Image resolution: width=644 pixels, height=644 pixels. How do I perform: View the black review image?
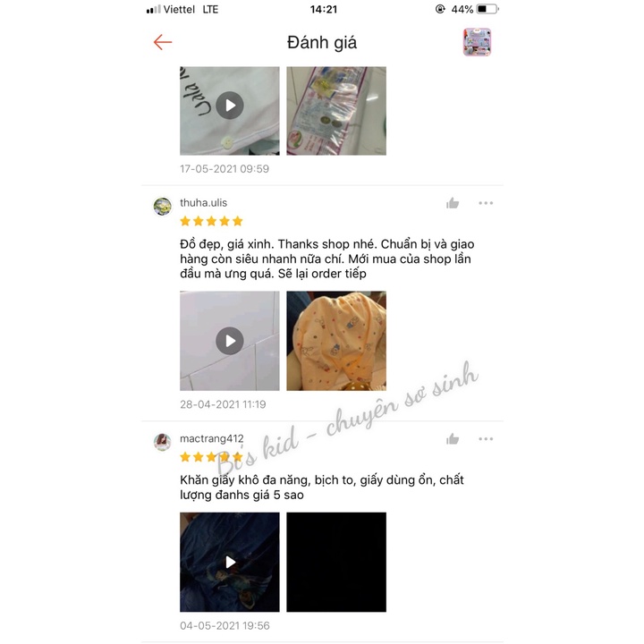pos(336,562)
